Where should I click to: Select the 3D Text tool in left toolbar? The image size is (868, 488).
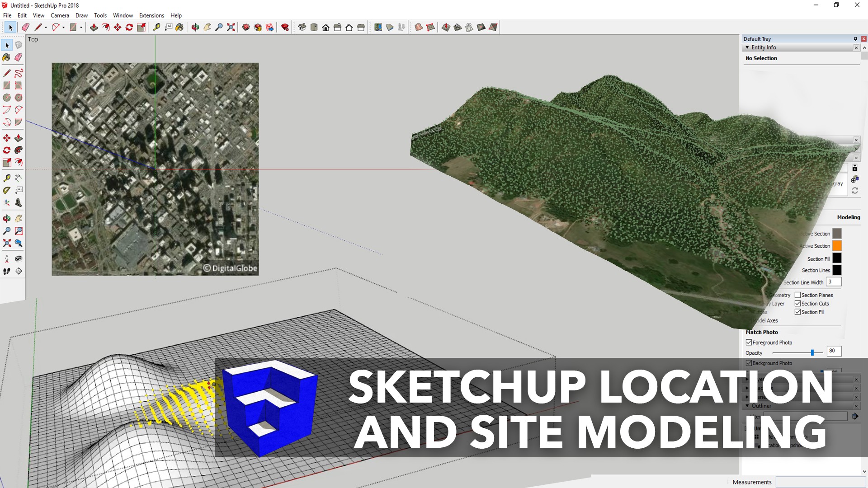click(19, 203)
